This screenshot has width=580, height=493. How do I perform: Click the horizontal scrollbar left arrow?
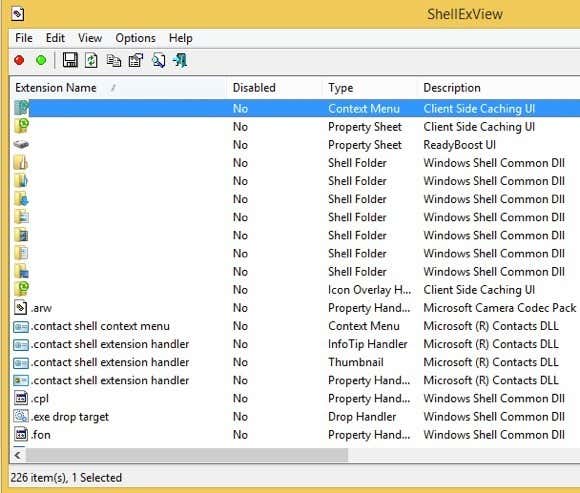[18, 455]
